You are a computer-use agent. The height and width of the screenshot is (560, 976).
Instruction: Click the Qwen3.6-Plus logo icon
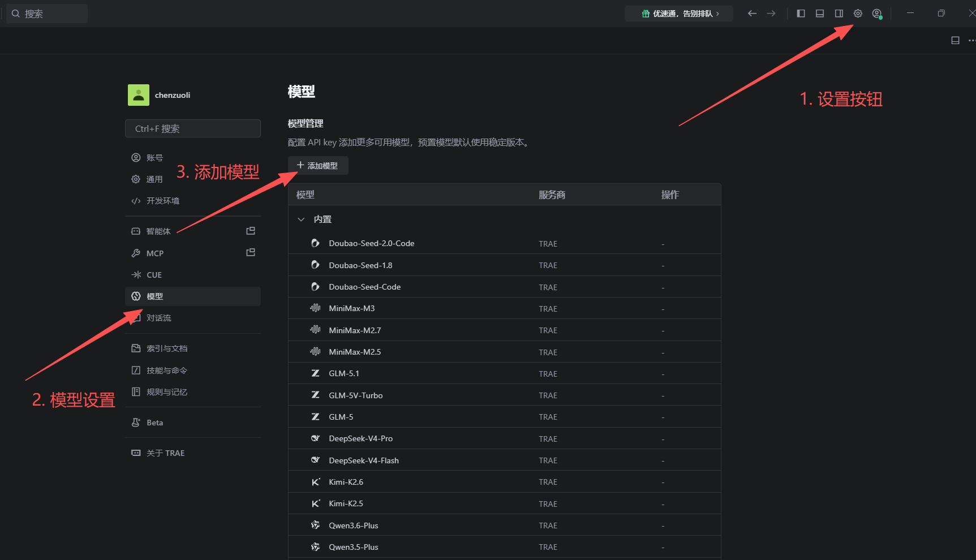click(315, 525)
